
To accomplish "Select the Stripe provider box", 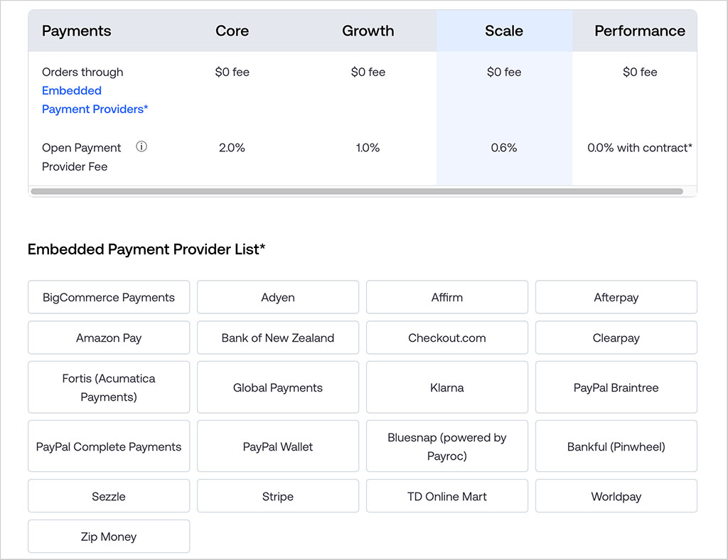I will coord(278,495).
